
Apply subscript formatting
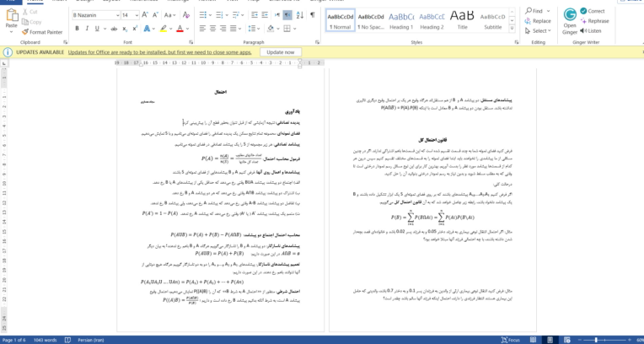click(125, 29)
